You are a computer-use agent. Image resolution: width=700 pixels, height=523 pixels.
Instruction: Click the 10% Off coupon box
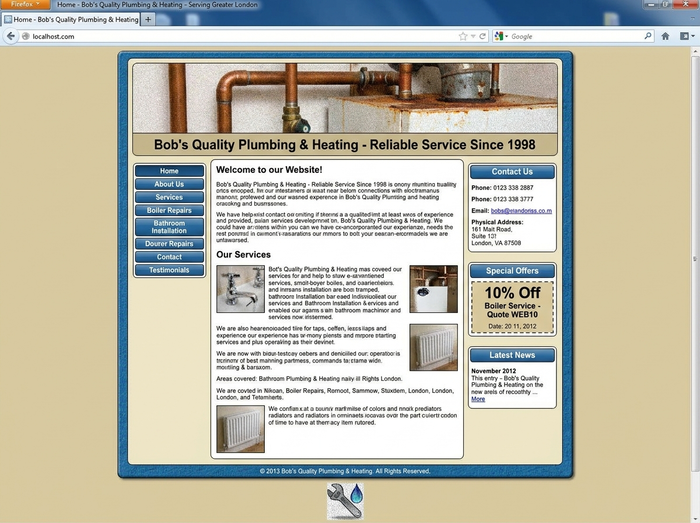coord(512,307)
